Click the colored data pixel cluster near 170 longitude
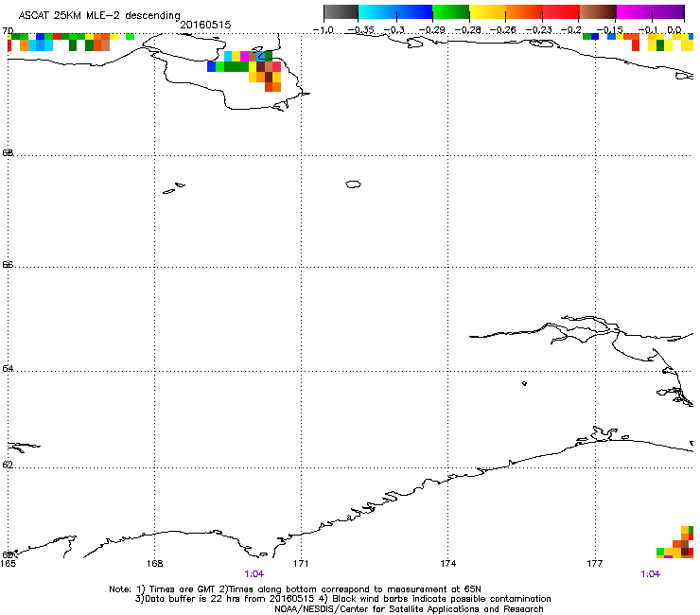This screenshot has width=700, height=615. tap(244, 71)
